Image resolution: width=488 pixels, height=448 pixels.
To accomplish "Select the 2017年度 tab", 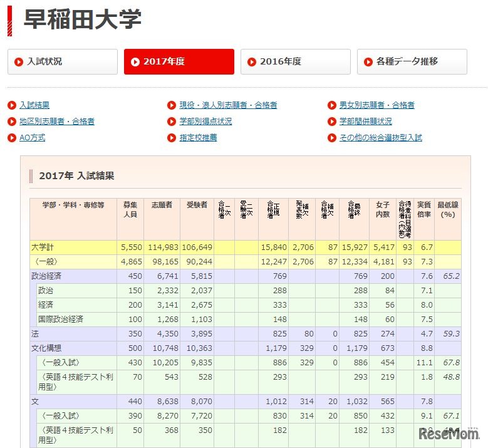I will pos(179,61).
